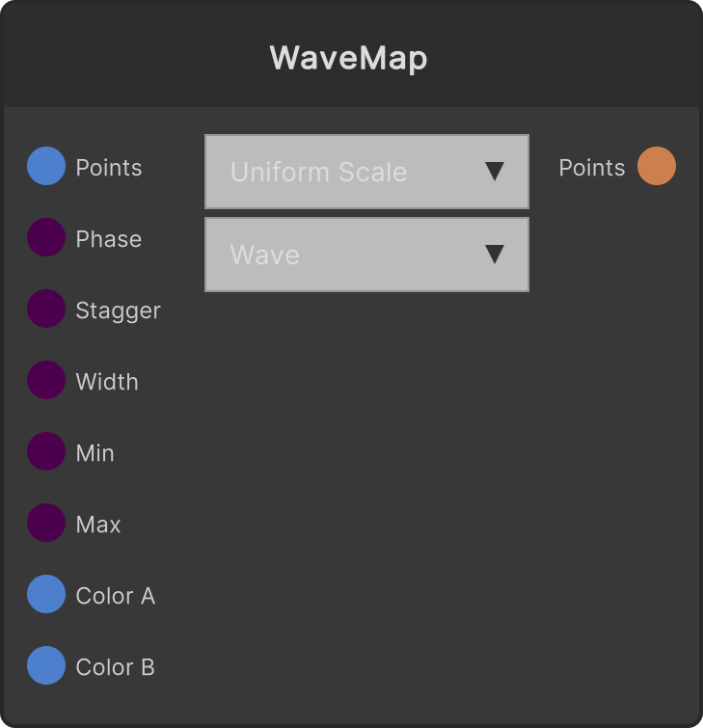The width and height of the screenshot is (703, 728).
Task: Click the Stagger label text
Action: point(119,310)
